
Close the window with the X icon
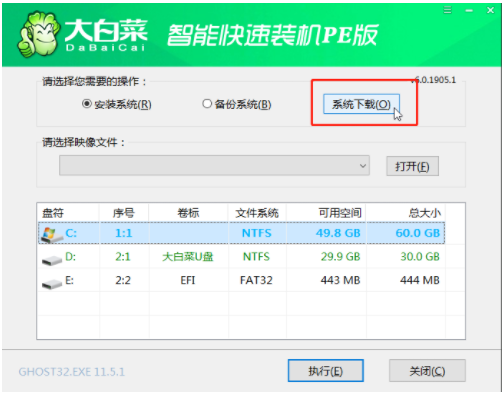coord(490,10)
